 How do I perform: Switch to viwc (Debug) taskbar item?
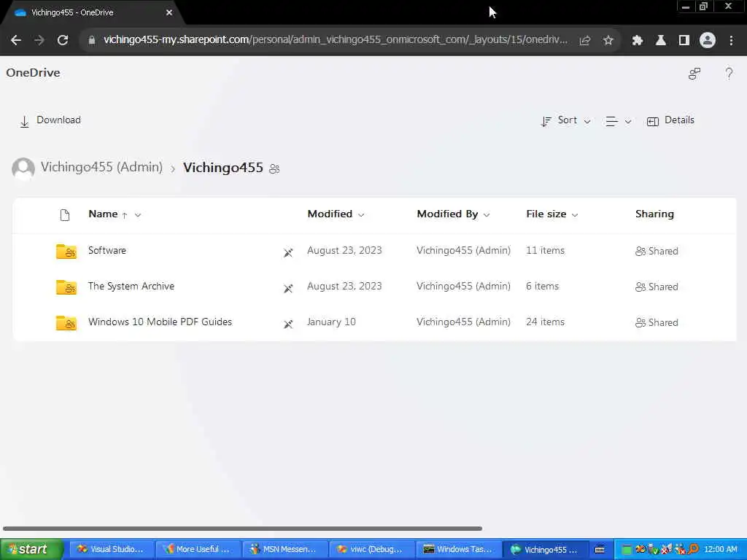coord(371,550)
